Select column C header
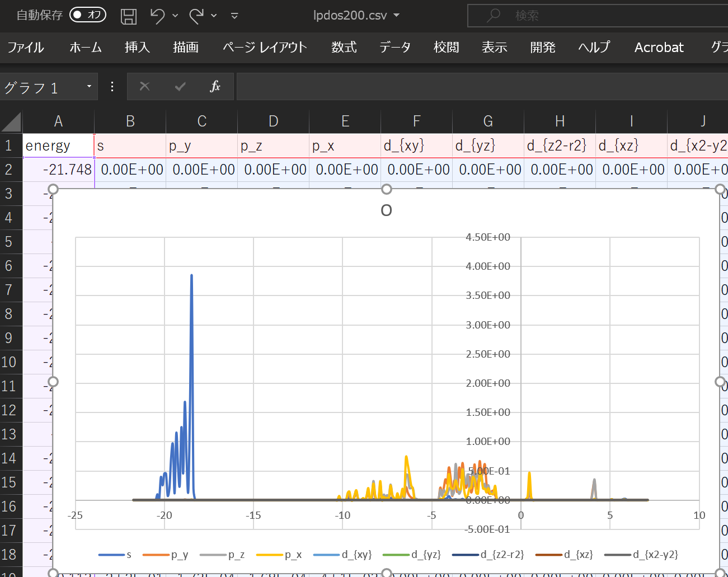 click(202, 121)
